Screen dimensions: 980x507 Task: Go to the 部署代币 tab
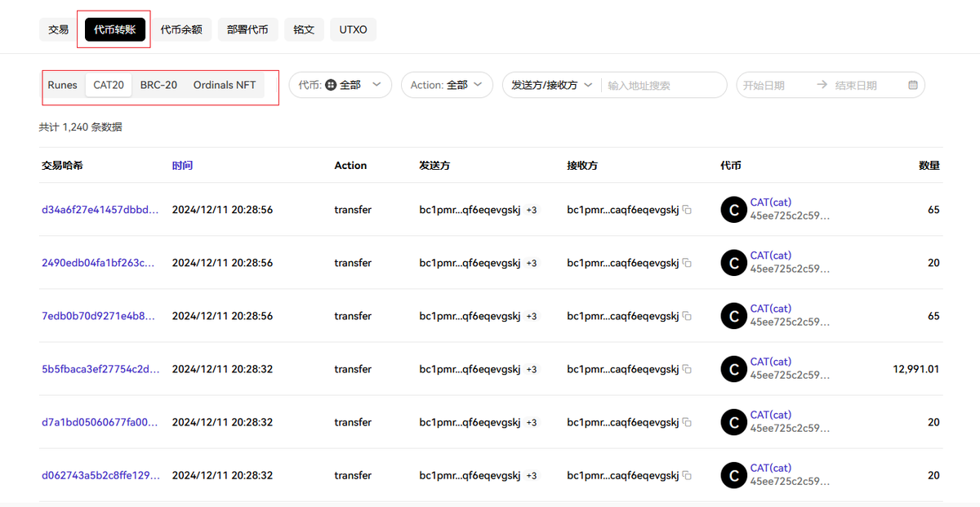pyautogui.click(x=247, y=30)
